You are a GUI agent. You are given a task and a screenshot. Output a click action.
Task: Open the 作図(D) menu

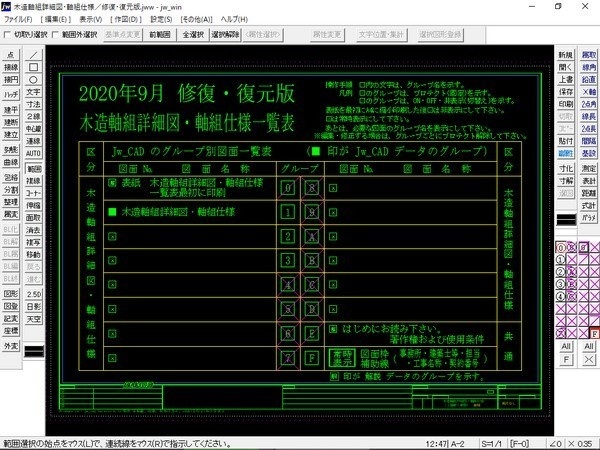(x=126, y=19)
